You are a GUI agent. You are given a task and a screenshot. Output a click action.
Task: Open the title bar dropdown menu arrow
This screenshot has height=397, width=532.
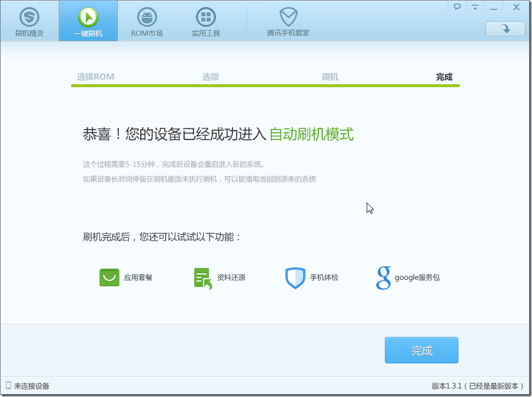475,7
